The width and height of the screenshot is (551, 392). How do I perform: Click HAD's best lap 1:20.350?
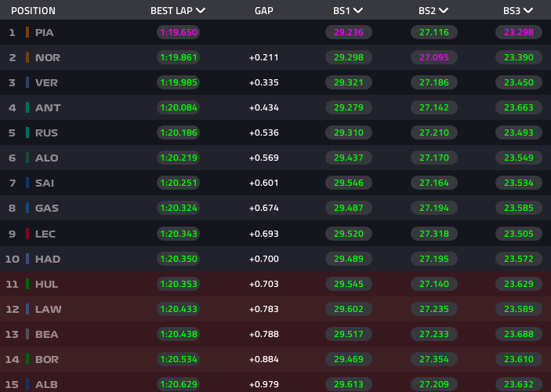178,259
